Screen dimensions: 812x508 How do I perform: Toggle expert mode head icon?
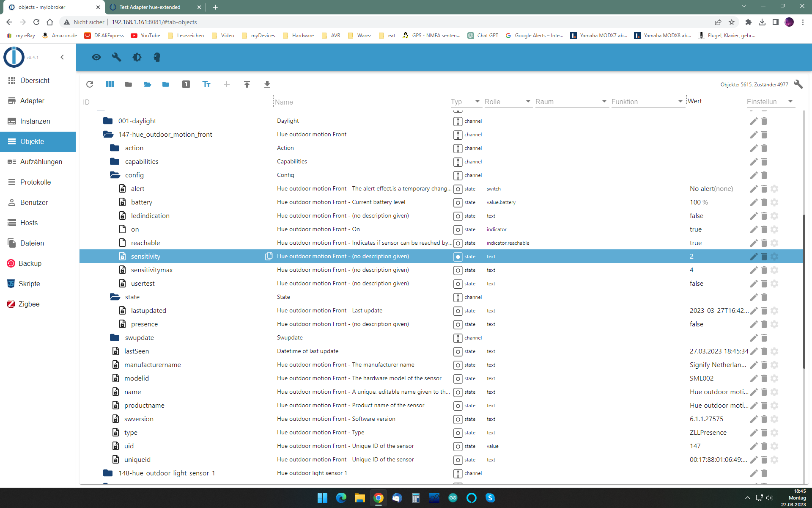pyautogui.click(x=157, y=57)
